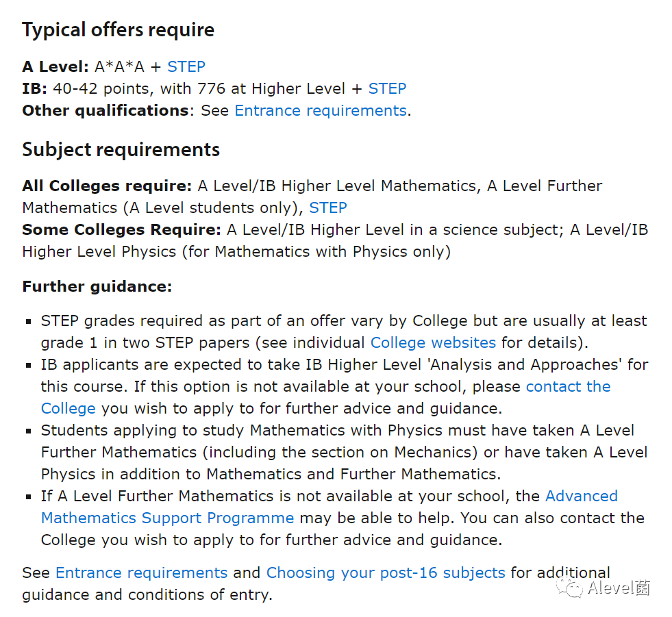Screen dimensions: 672x617
Task: Click the WeChat logo icon in watermark
Action: pyautogui.click(x=569, y=588)
